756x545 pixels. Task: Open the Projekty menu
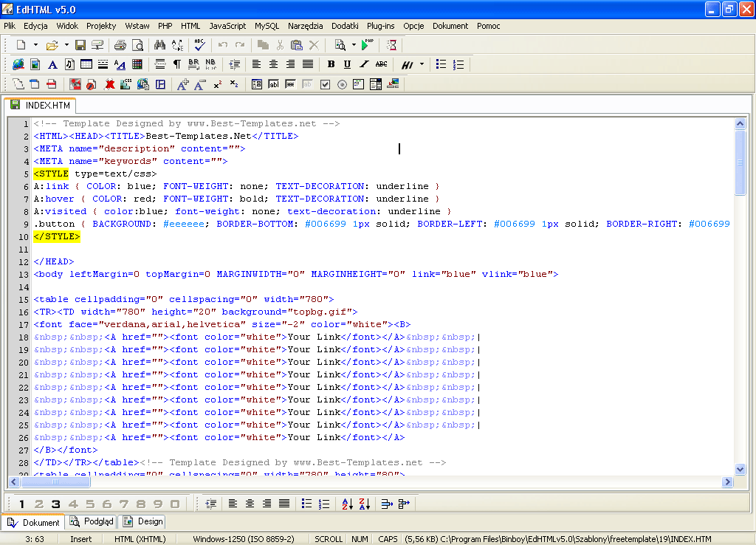pyautogui.click(x=101, y=26)
